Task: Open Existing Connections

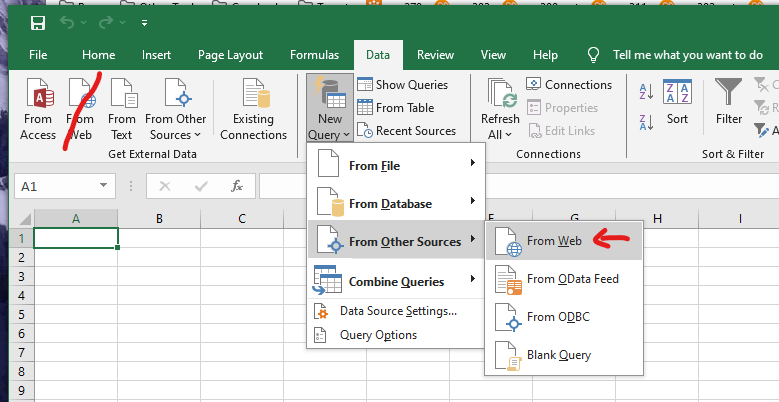Action: click(253, 110)
